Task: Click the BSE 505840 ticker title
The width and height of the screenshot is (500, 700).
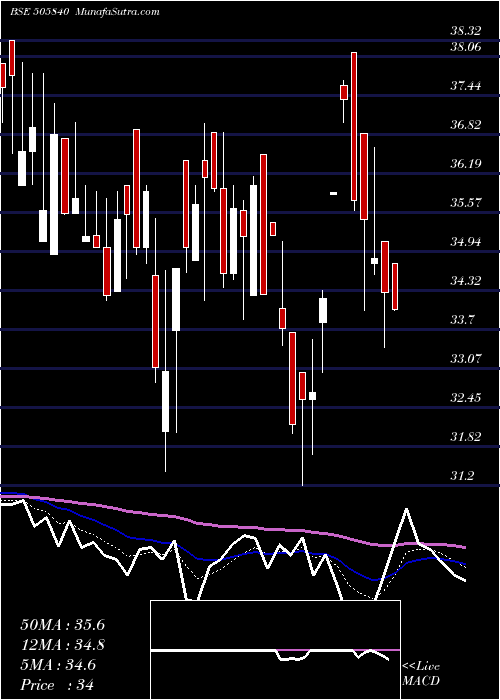Action: [39, 12]
